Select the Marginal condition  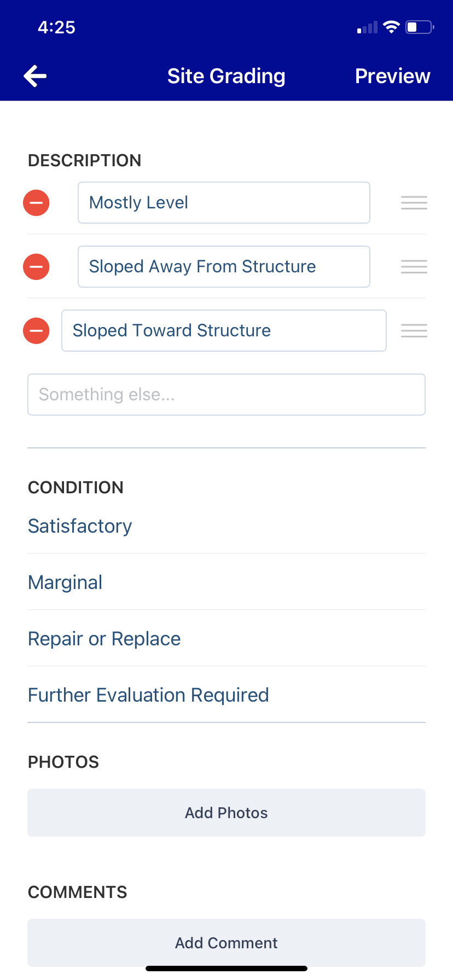click(x=65, y=582)
